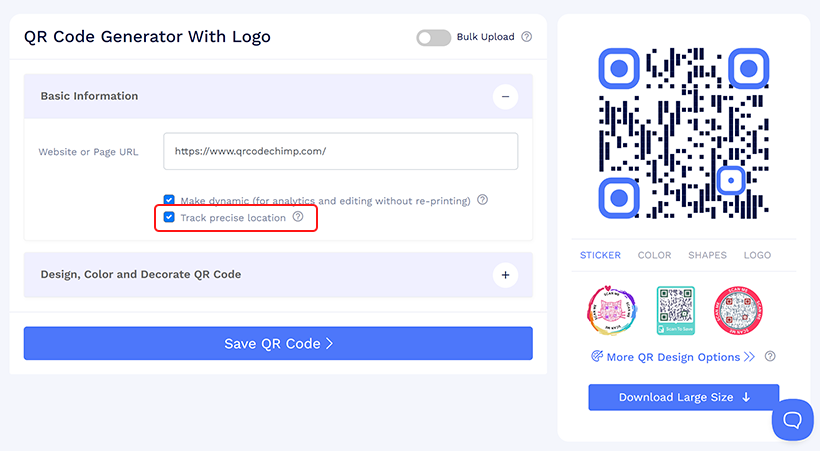Click help icon beside Make dynamic option
820x451 pixels.
[x=483, y=200]
